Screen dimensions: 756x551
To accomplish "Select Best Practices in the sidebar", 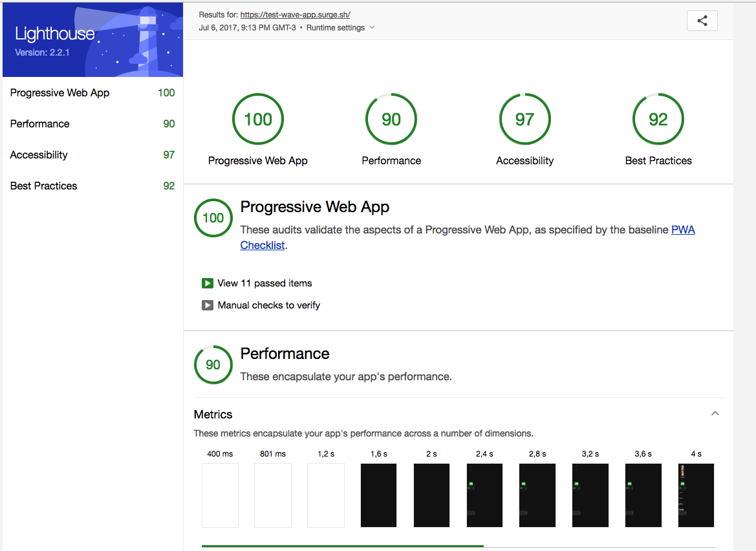I will 92,186.
